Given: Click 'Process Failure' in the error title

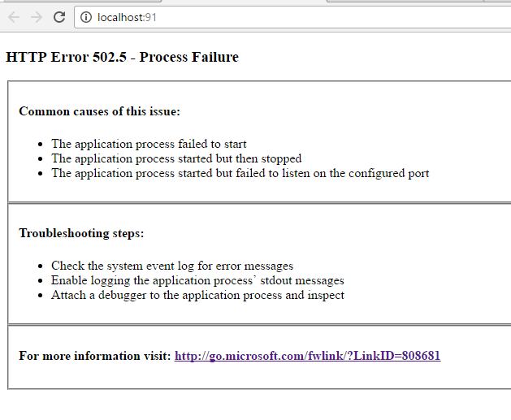Looking at the screenshot, I should [x=189, y=57].
